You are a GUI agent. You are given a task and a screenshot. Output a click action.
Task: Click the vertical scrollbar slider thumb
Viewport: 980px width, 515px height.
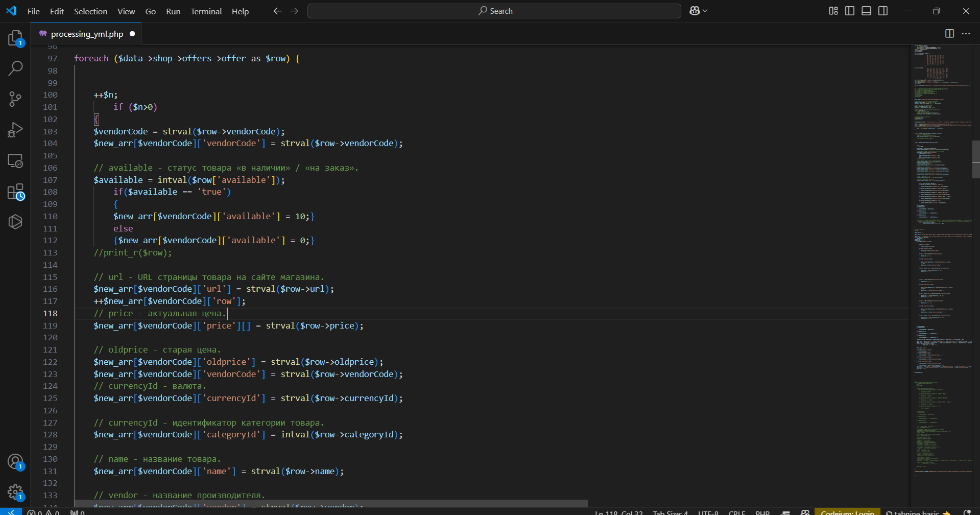[976, 159]
